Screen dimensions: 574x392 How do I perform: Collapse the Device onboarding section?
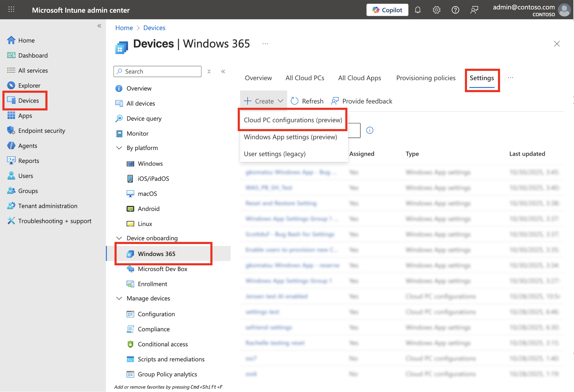[x=119, y=238]
